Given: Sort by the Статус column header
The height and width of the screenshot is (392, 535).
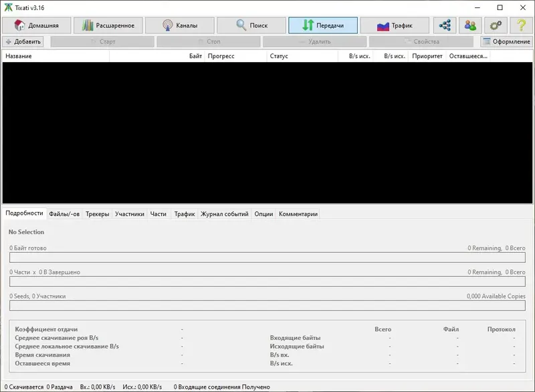Looking at the screenshot, I should click(x=302, y=56).
